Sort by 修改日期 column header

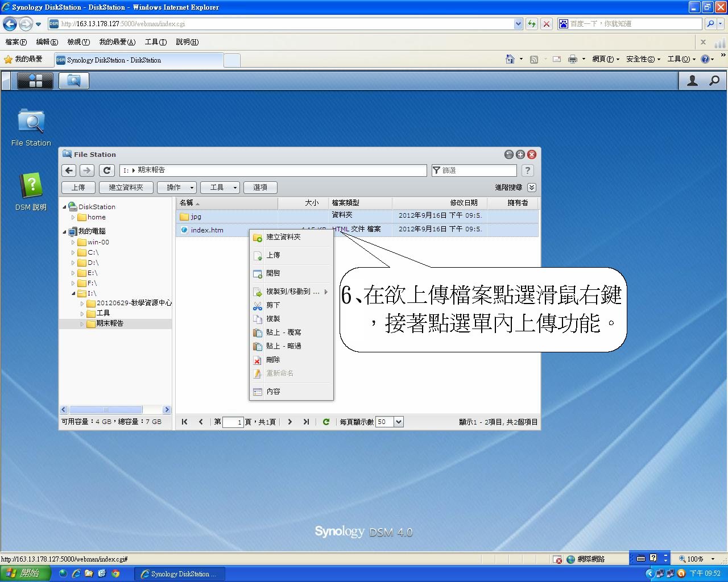[439, 203]
